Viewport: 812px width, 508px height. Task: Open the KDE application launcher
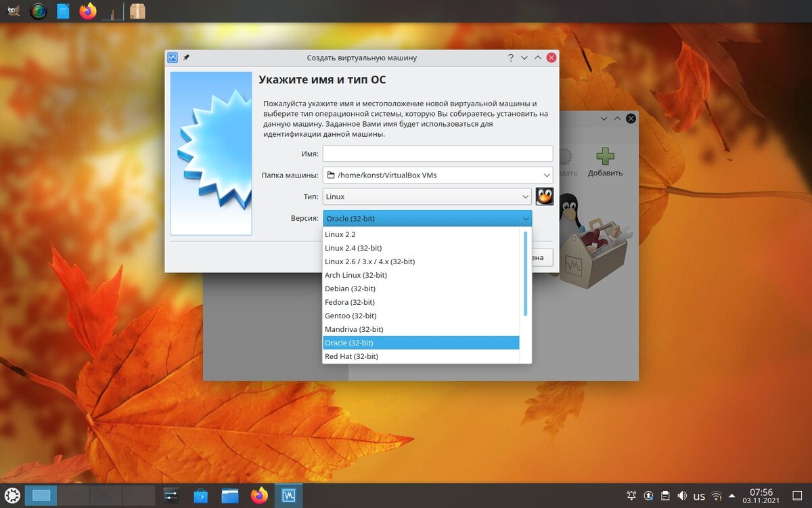tap(12, 495)
